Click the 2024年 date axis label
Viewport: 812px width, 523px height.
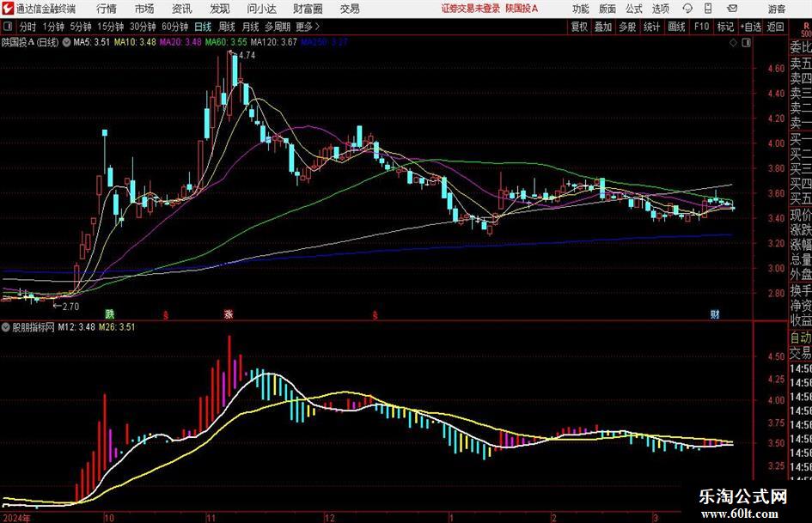point(16,518)
